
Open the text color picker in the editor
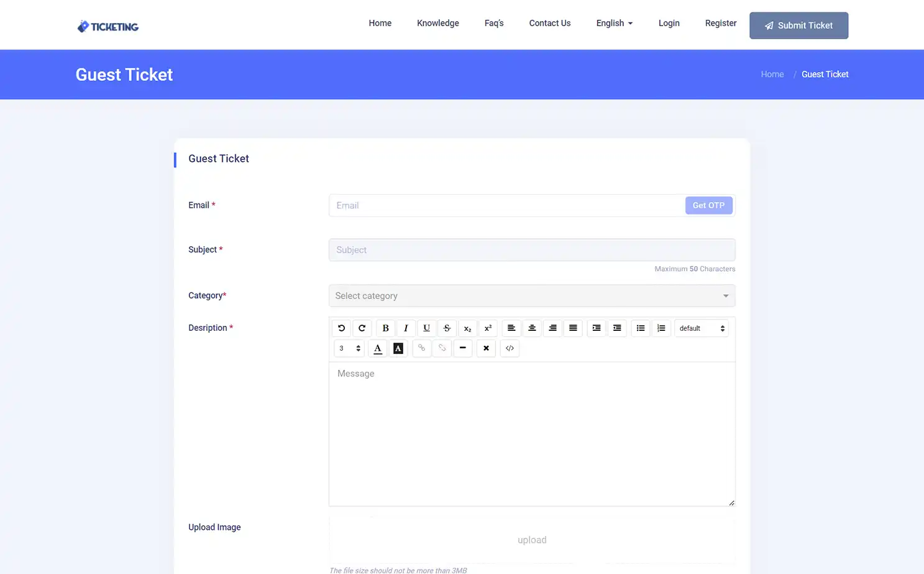(x=378, y=348)
